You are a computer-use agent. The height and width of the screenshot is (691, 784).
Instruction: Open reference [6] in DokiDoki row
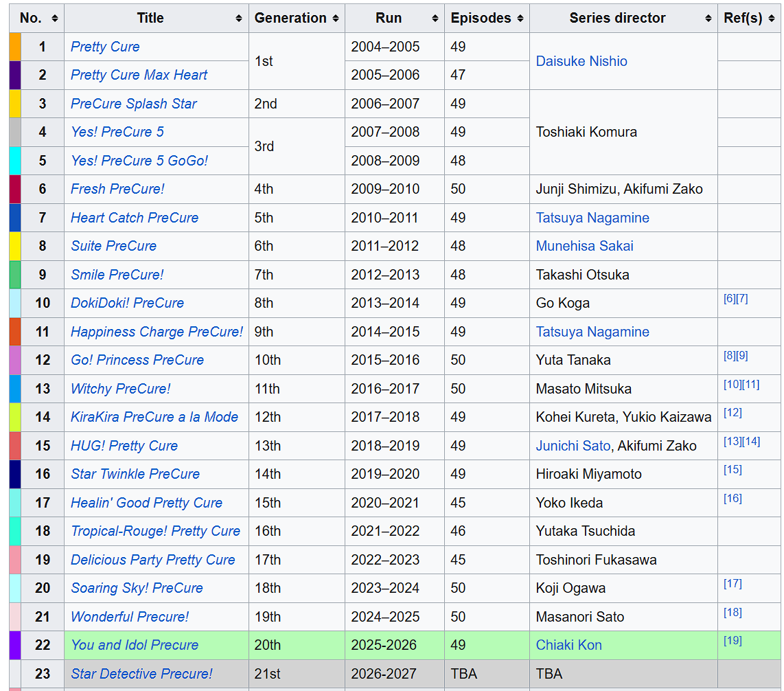tap(730, 299)
